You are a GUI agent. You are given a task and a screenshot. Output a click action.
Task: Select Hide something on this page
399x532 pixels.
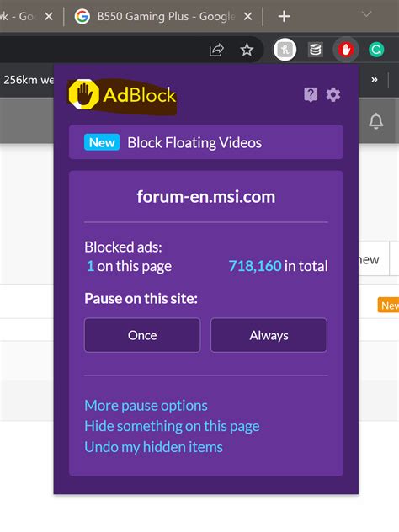[x=172, y=426]
